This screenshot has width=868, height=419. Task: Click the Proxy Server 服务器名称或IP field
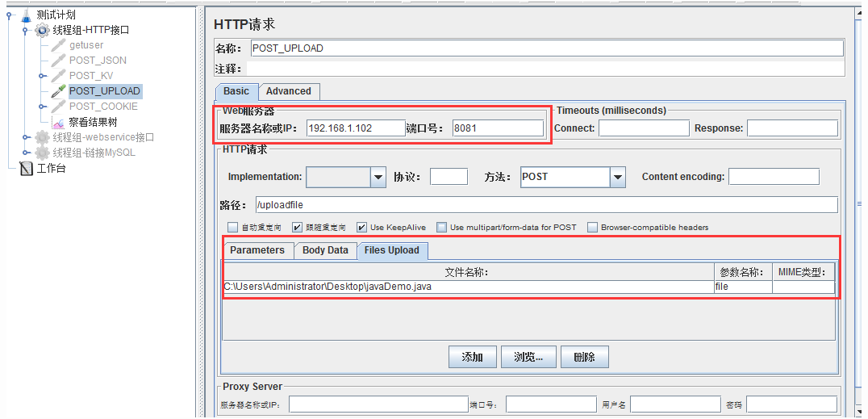(x=379, y=404)
